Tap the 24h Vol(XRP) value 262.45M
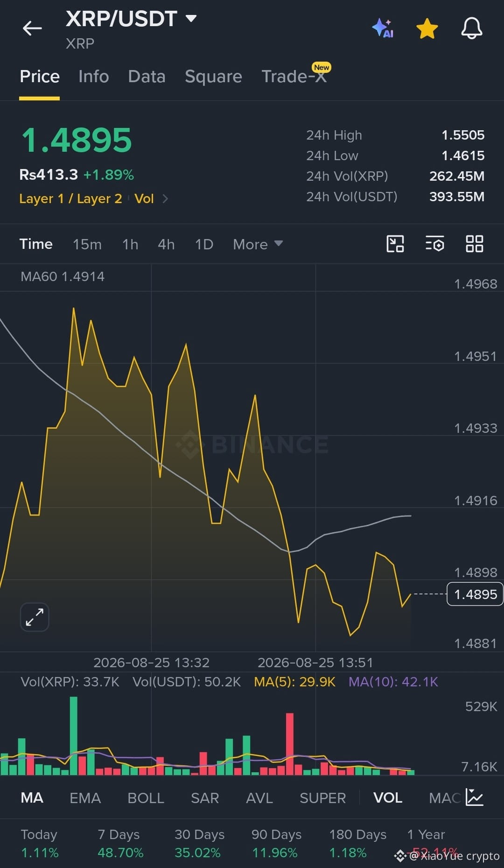Image resolution: width=504 pixels, height=868 pixels. (457, 176)
